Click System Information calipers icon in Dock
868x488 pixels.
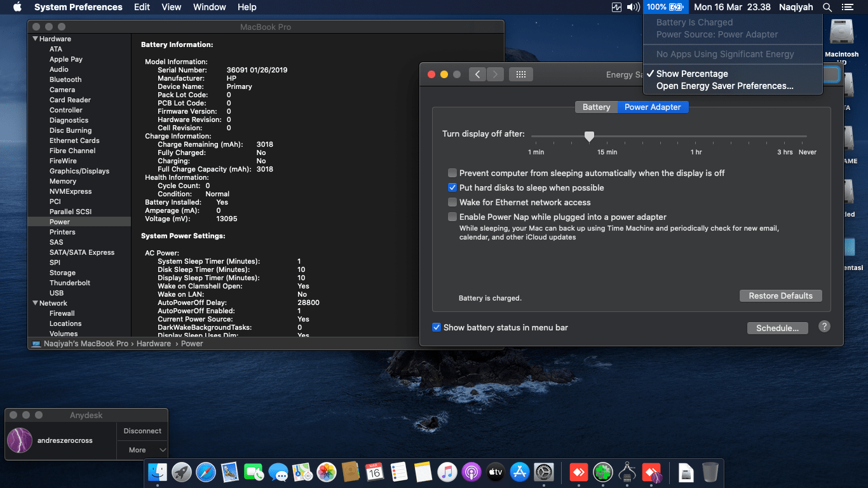[x=627, y=472]
